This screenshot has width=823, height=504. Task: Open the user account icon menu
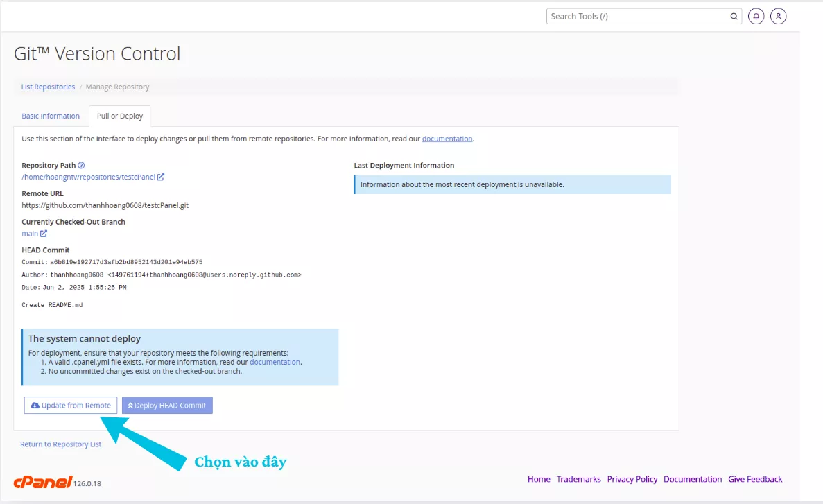click(x=779, y=16)
